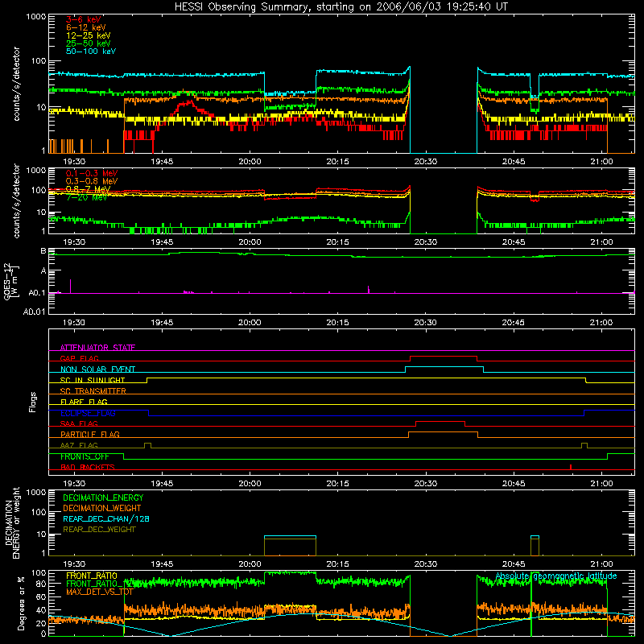Screen dimensions: 644x644
Task: Click the cyan decimation block after 20:00
Action: pyautogui.click(x=291, y=536)
